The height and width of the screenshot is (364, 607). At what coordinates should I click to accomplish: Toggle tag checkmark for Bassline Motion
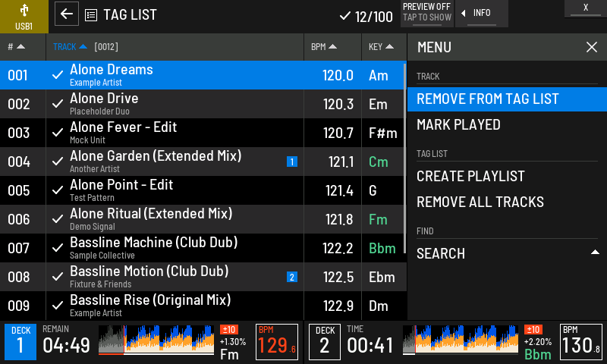58,277
